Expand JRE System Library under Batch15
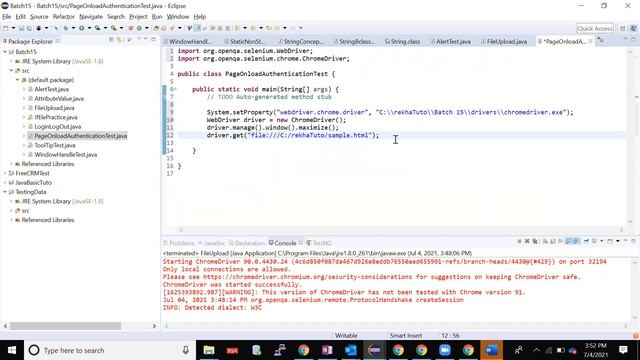 [11, 61]
